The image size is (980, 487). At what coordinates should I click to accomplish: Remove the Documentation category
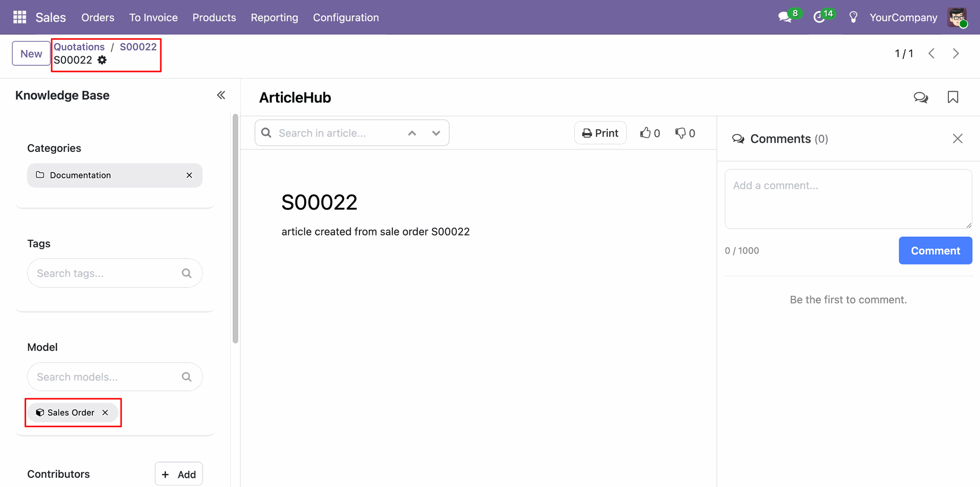pyautogui.click(x=189, y=175)
